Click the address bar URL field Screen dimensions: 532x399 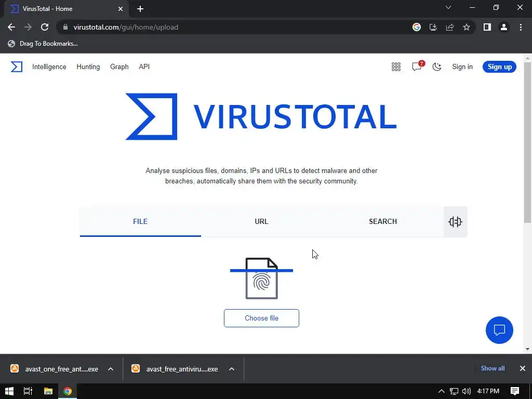tap(234, 27)
